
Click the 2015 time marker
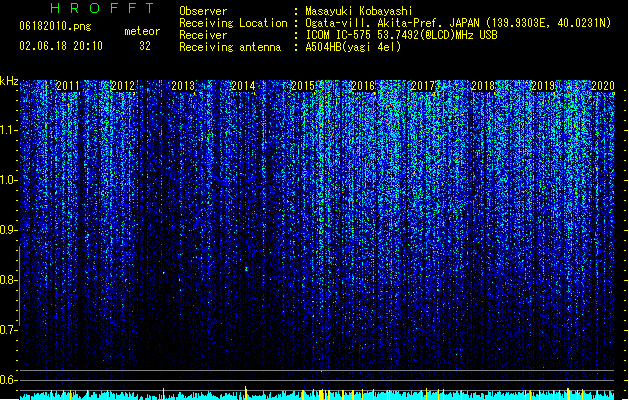point(303,86)
